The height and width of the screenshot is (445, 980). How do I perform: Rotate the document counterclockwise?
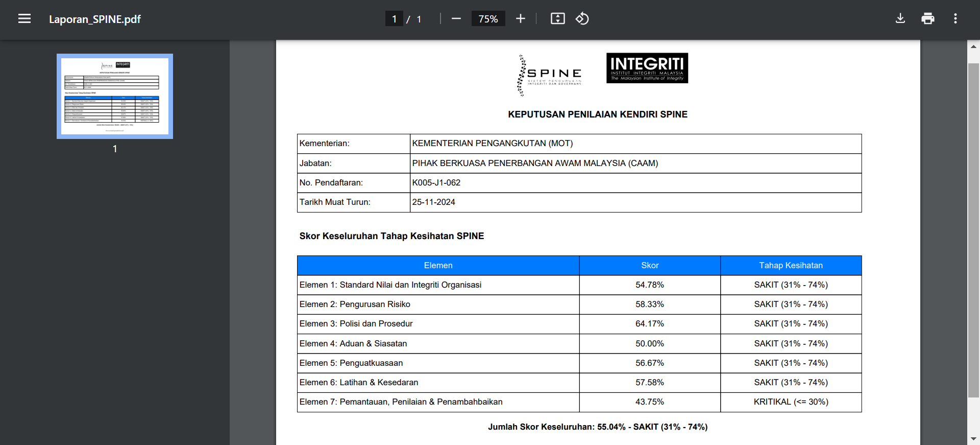[582, 19]
